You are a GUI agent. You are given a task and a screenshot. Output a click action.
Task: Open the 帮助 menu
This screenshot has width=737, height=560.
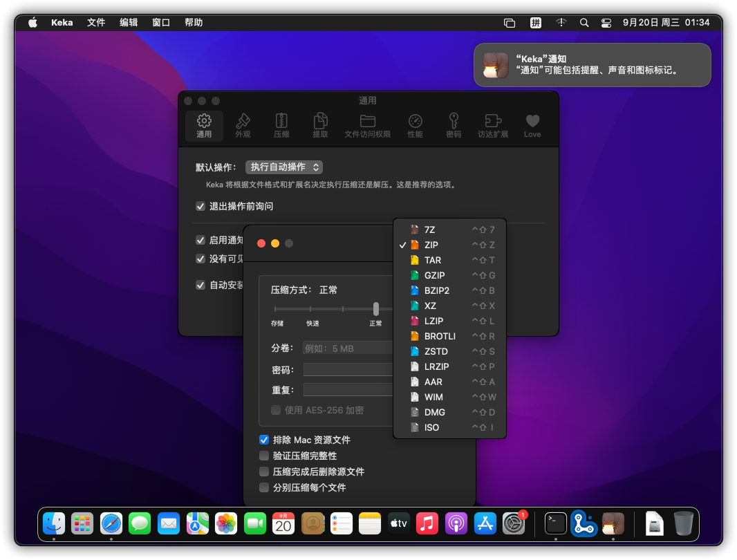click(x=193, y=23)
